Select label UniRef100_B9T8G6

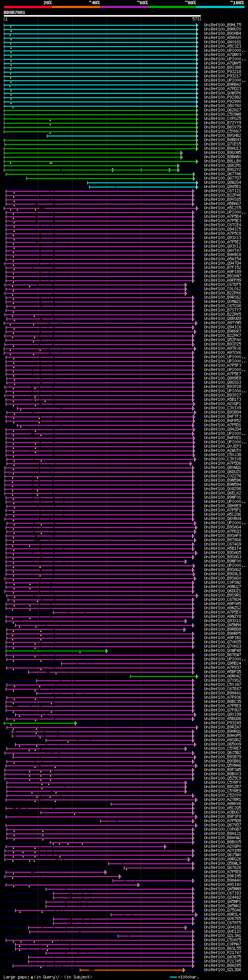click(222, 540)
